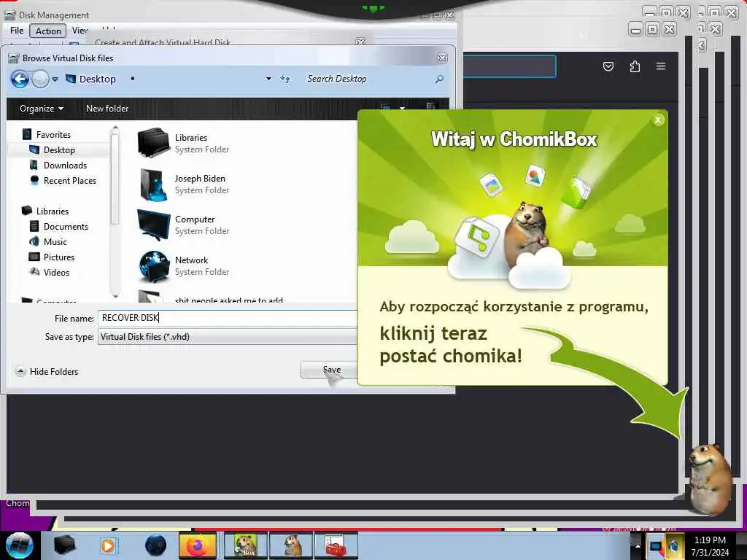Open the View menu in Disk Management
This screenshot has width=747, height=560.
coord(80,31)
